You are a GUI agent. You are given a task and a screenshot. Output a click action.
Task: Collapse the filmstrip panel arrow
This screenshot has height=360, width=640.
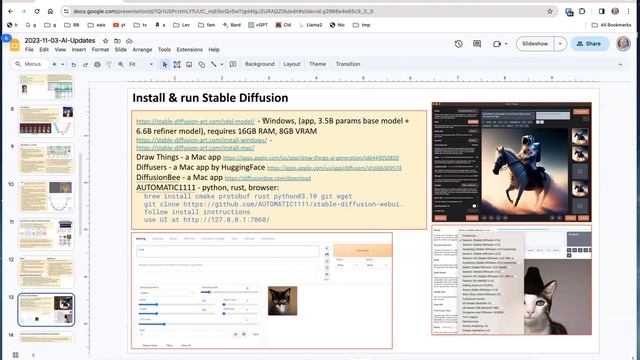click(33, 355)
